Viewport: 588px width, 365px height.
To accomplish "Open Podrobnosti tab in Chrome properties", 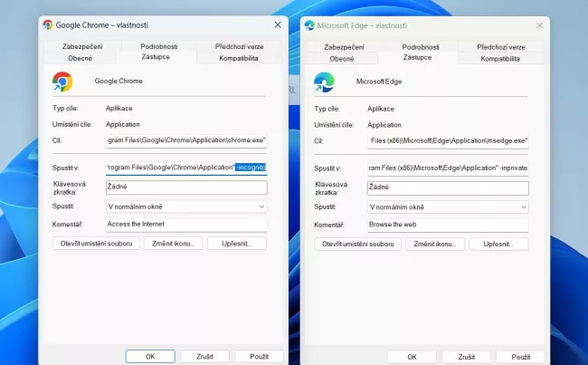I will [159, 46].
